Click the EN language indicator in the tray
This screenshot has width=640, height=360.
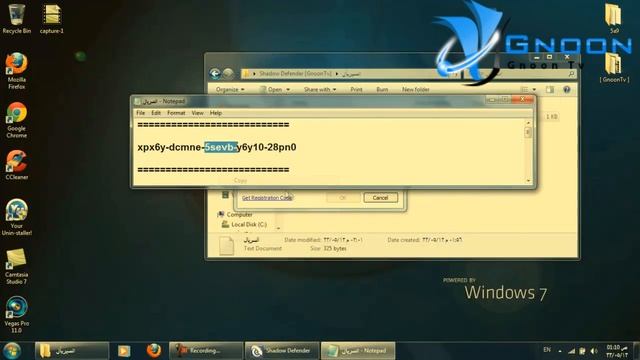[x=547, y=350]
